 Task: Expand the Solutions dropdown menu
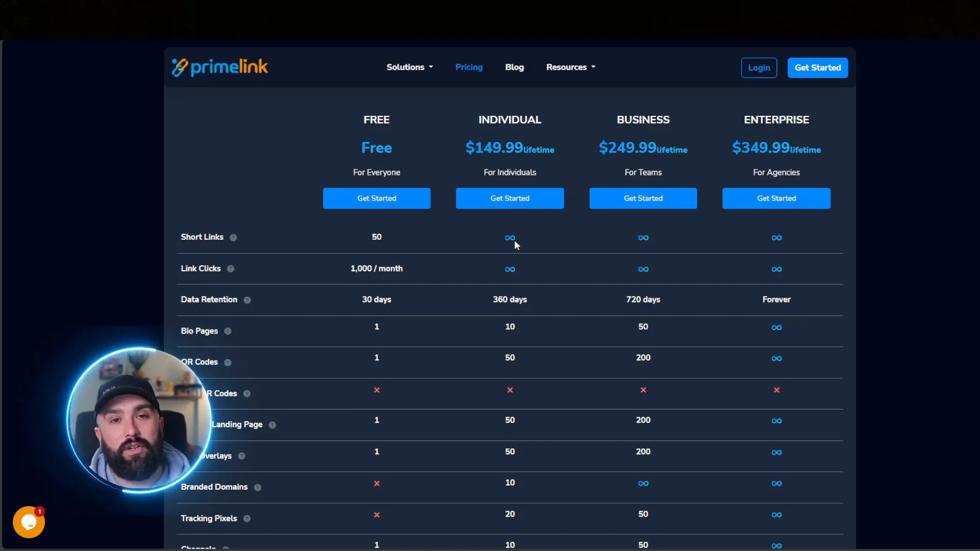coord(409,67)
